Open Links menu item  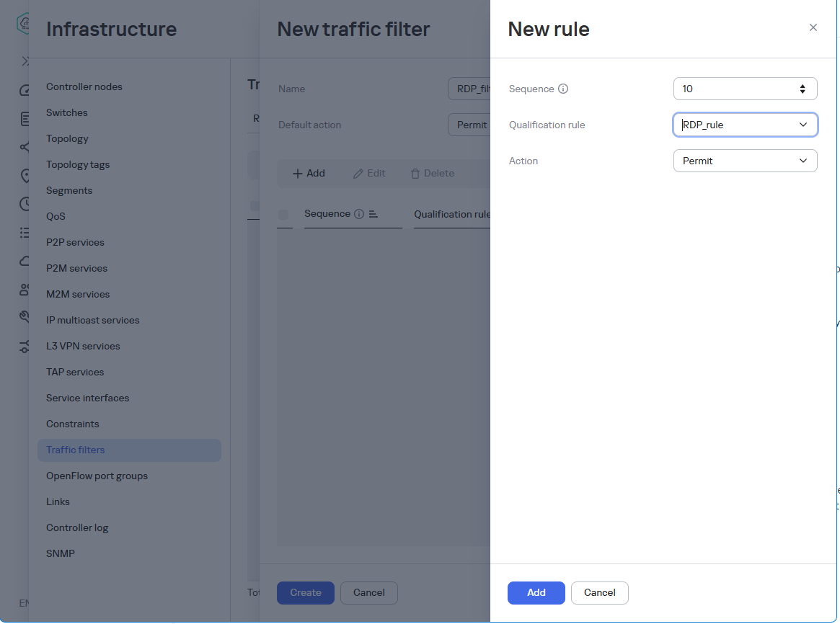58,502
